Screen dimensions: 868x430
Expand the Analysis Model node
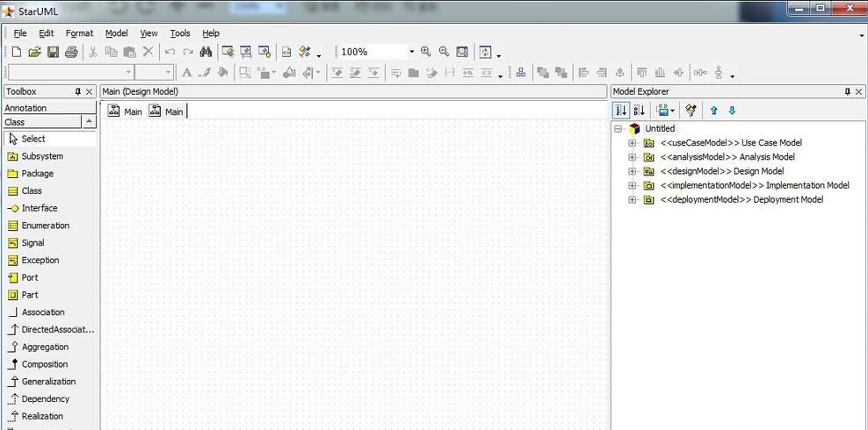[x=633, y=157]
